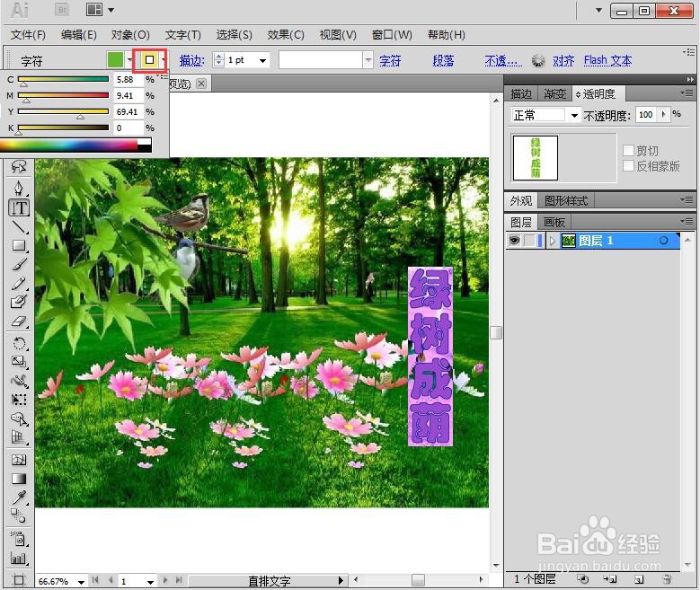Switch to the 画板 tab
The image size is (700, 590).
click(554, 222)
